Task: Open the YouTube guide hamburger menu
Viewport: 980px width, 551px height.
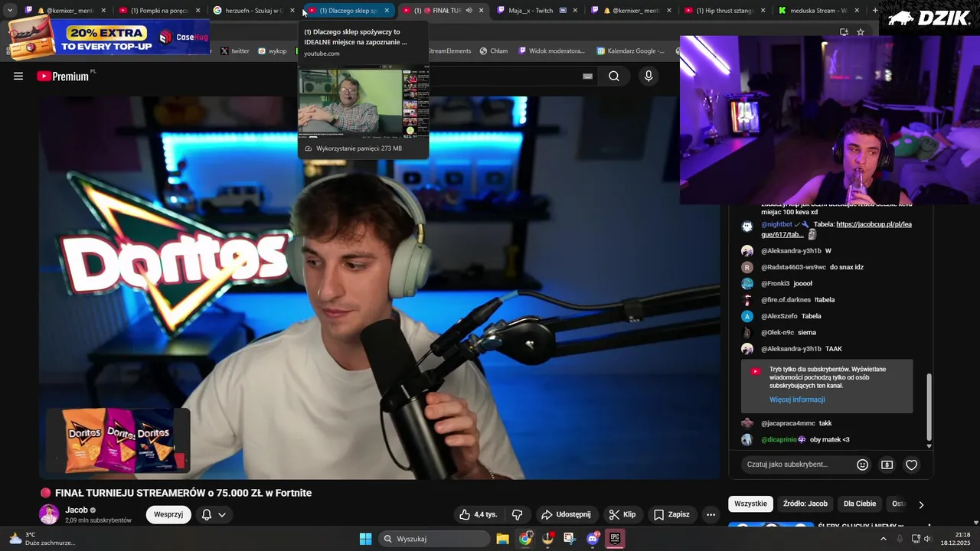Action: click(x=18, y=76)
